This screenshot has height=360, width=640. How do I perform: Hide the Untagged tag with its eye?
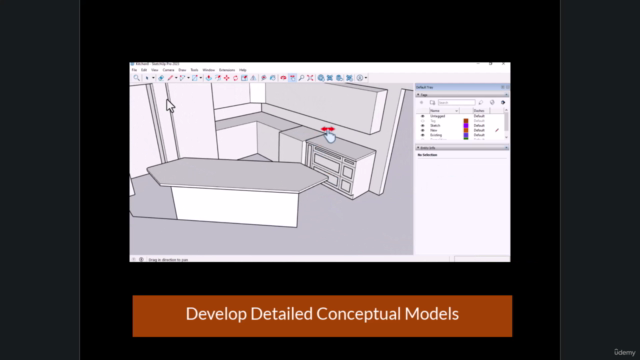pos(422,116)
